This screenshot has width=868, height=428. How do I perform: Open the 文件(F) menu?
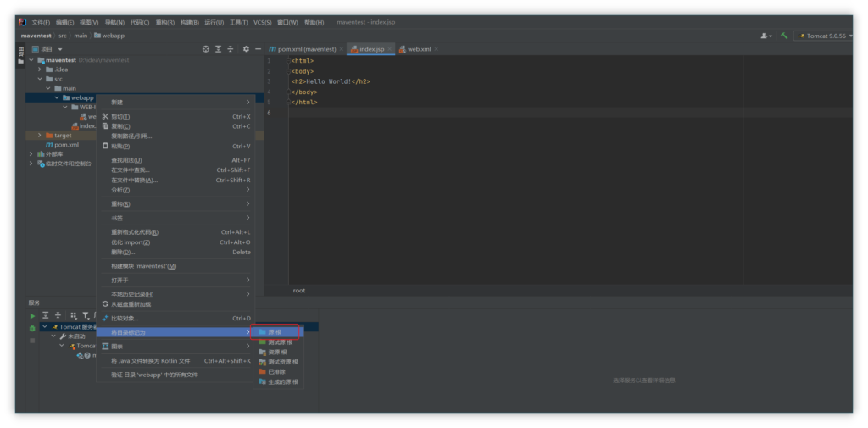click(x=41, y=23)
